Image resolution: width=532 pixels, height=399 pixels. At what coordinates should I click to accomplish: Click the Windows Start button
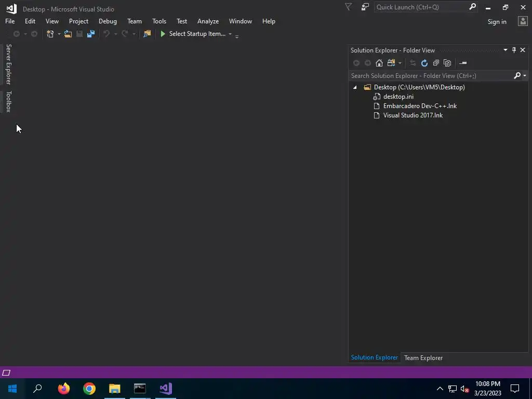click(12, 389)
